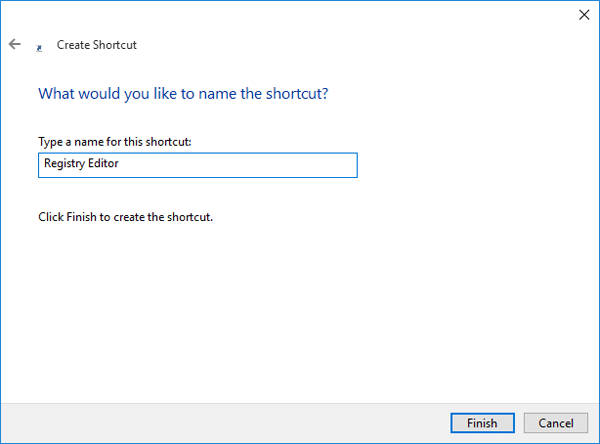
Task: Click blank white space right of the name field
Action: pyautogui.click(x=470, y=165)
